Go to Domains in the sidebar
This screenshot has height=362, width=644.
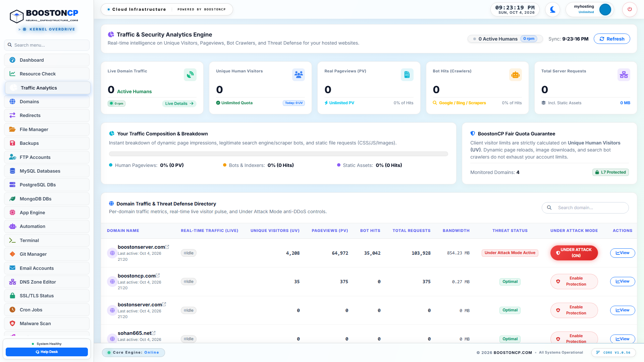47,102
